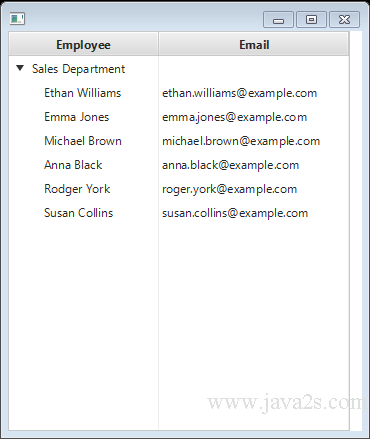Click anna.black@example.com email cell

pos(254,165)
